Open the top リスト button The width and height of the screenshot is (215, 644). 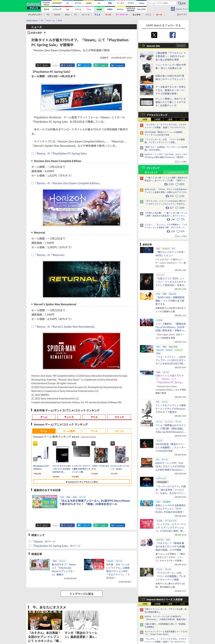(x=55, y=65)
